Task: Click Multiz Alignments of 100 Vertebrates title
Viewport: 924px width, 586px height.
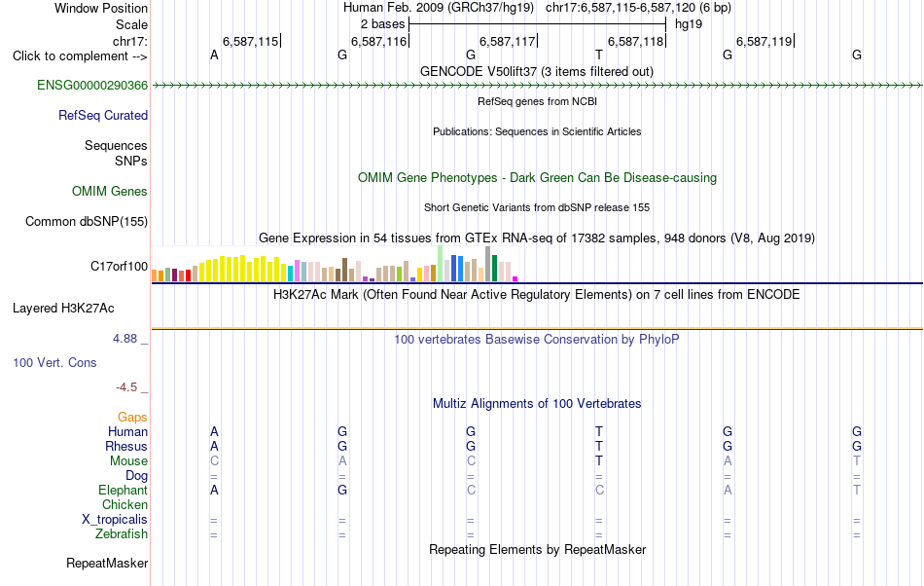Action: (x=537, y=404)
